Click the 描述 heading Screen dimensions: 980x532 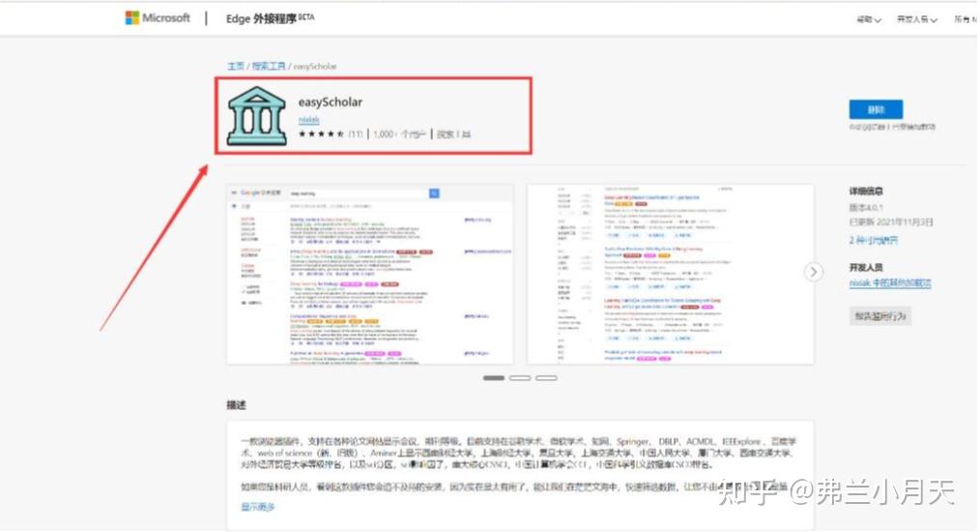236,405
